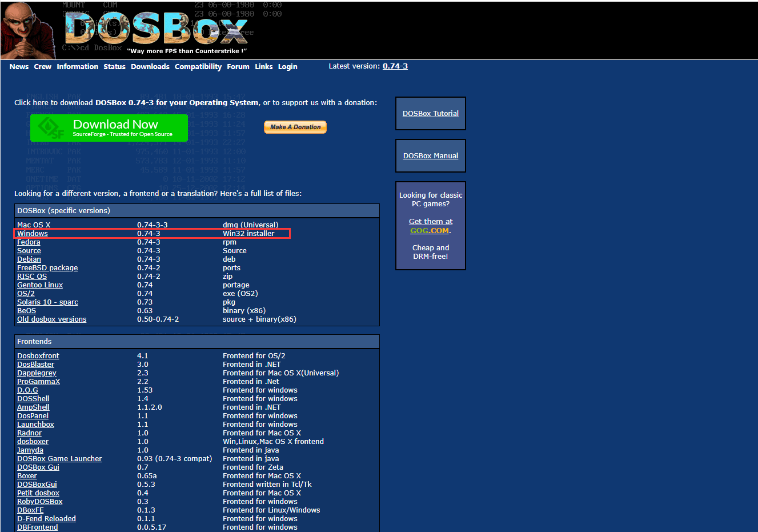
Task: Open the Forum page
Action: click(238, 66)
